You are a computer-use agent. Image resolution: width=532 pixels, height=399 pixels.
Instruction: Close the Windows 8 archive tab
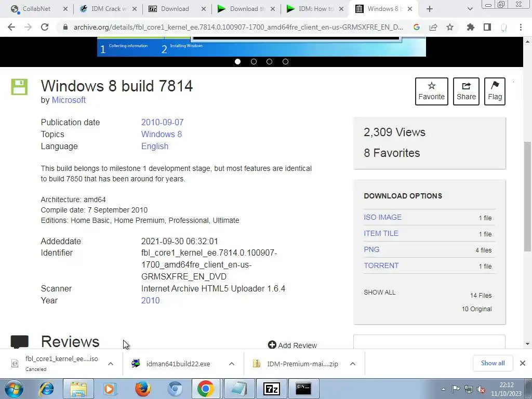tap(410, 9)
